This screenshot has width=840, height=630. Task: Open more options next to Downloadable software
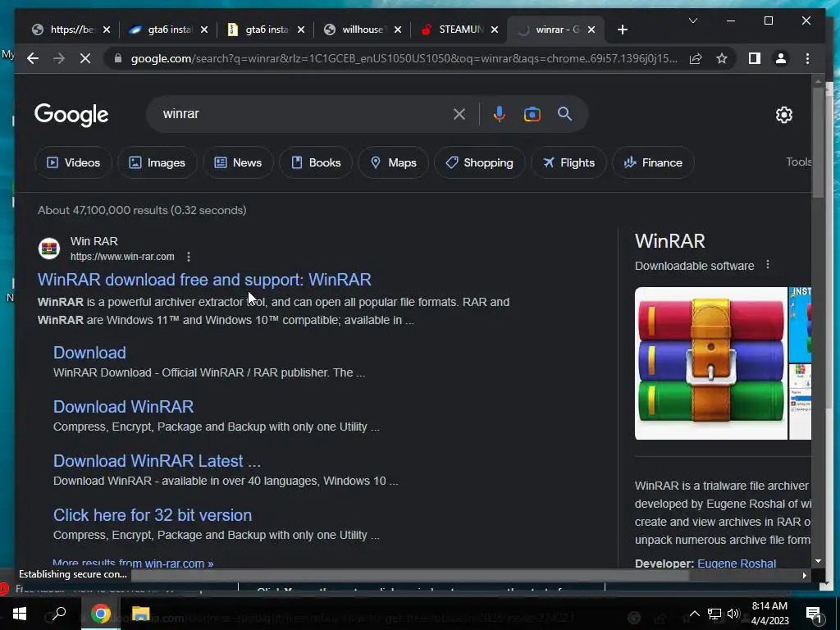(768, 265)
